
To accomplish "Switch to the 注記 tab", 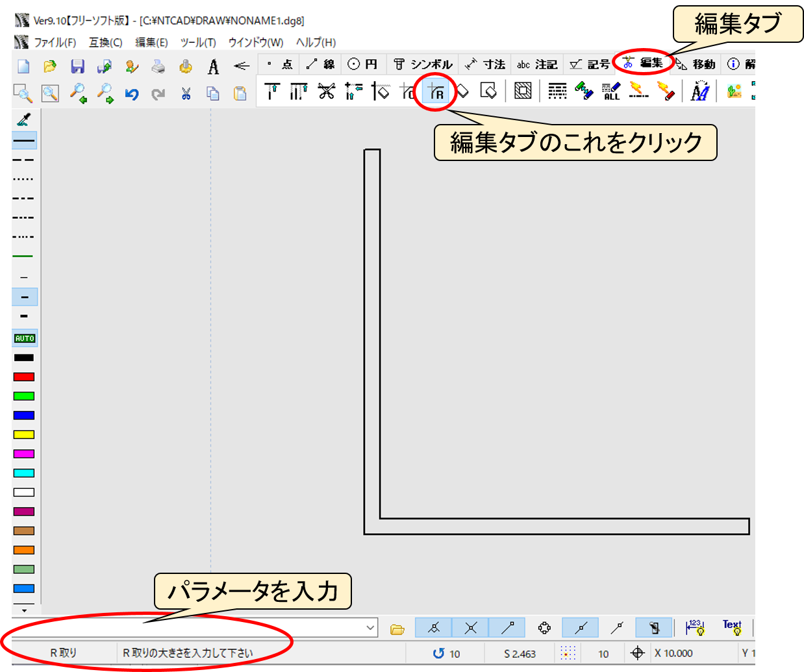I will tap(537, 64).
